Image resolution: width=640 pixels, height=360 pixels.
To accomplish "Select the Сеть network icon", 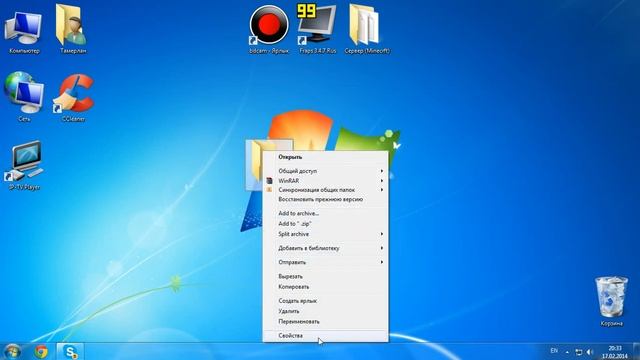I will pyautogui.click(x=24, y=97).
